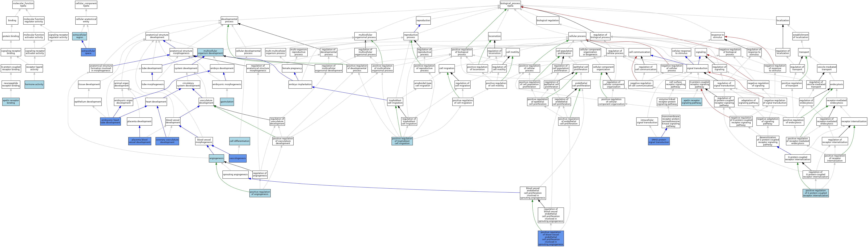
Task: Click the 'positive regulation of angiogenesis' node
Action: click(260, 193)
